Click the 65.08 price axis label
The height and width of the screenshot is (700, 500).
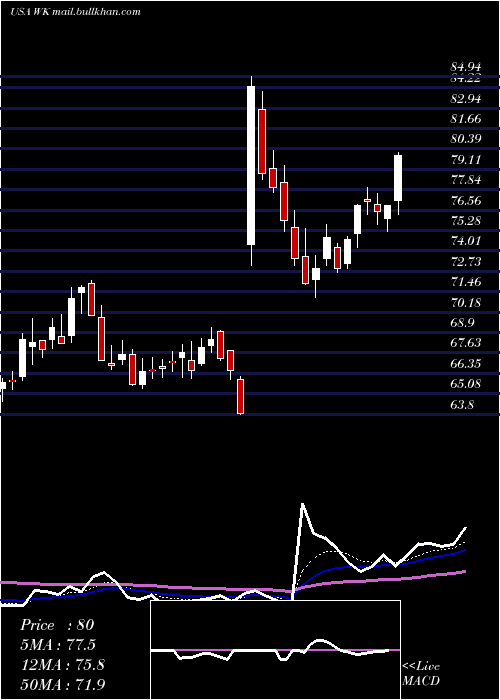[466, 383]
